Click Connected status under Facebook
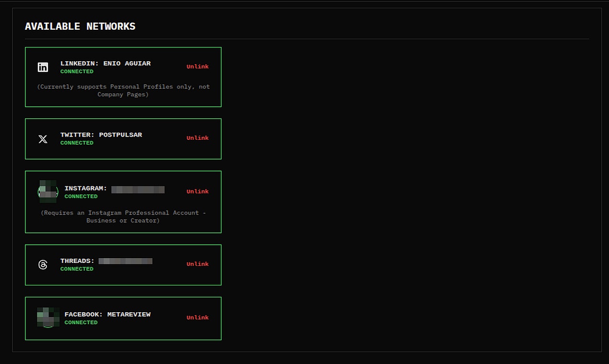 coord(81,322)
